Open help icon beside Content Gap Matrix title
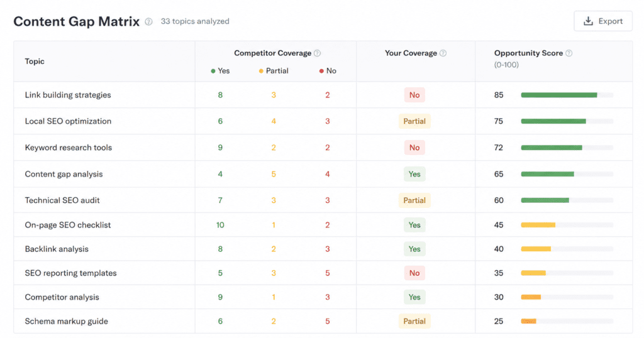Viewport: 644px width, 338px height. pos(148,22)
